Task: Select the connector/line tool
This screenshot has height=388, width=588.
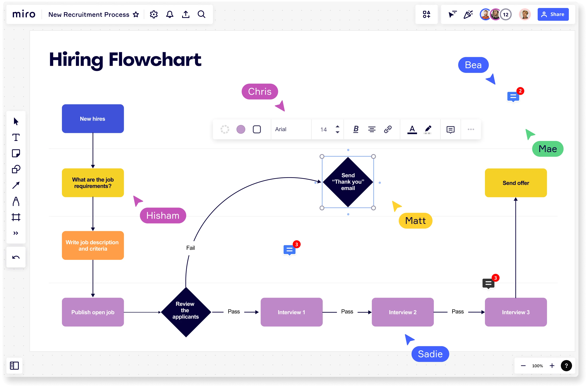Action: 16,185
